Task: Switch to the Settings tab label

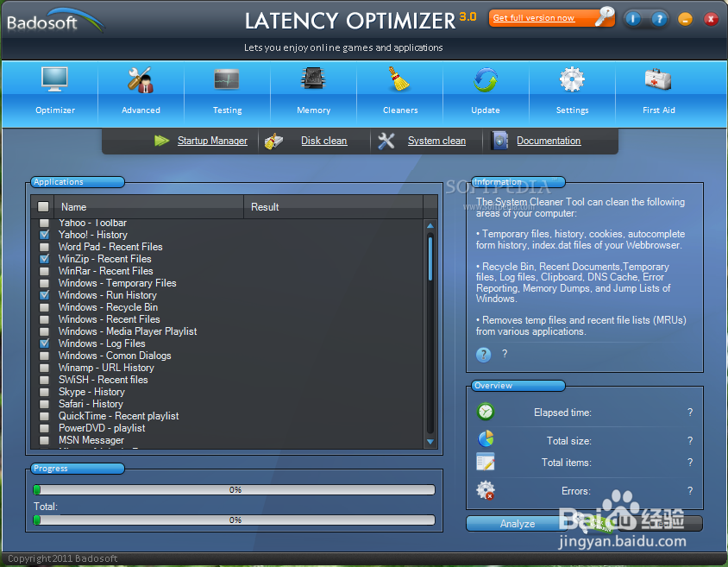Action: coord(572,110)
